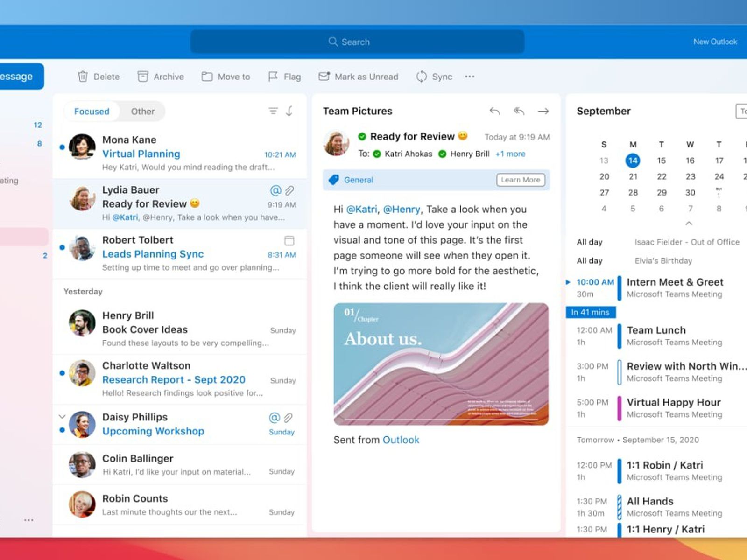This screenshot has width=747, height=560.
Task: Open the Outlook link in signature
Action: (x=401, y=440)
